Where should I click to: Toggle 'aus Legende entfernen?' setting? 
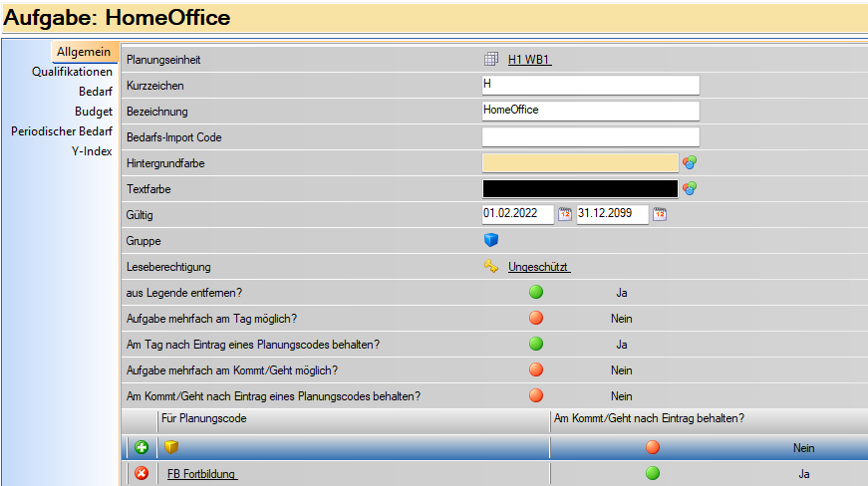pyautogui.click(x=536, y=293)
